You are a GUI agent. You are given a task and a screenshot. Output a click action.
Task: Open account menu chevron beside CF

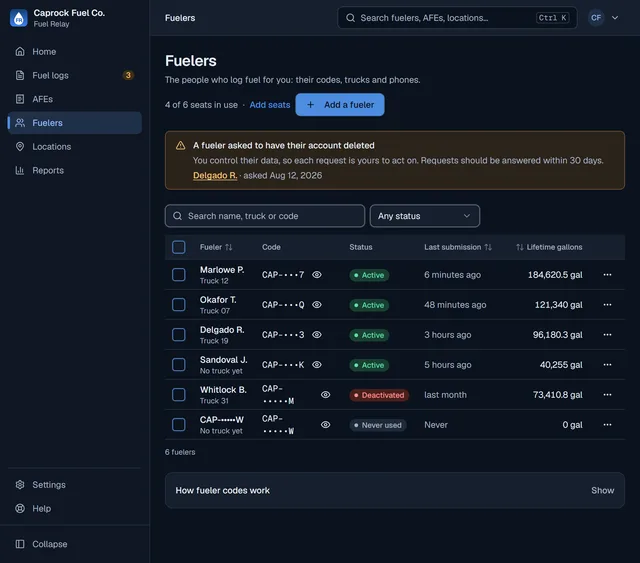pos(615,18)
